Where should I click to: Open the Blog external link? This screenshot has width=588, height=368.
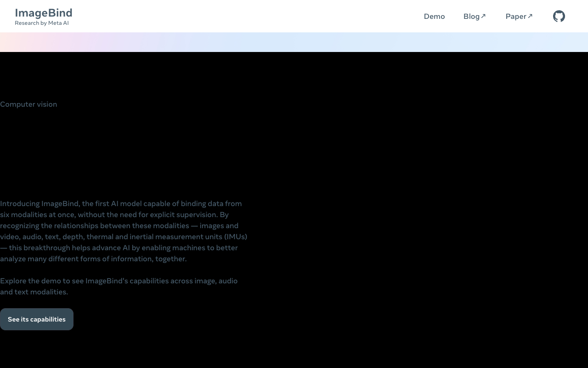475,17
